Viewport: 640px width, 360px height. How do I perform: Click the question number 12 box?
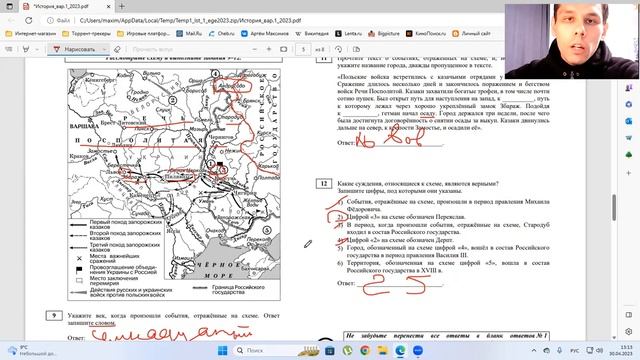pos(324,184)
